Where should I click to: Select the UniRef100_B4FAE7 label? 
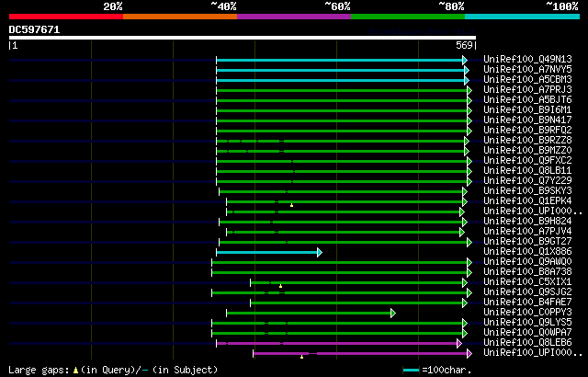tap(527, 303)
